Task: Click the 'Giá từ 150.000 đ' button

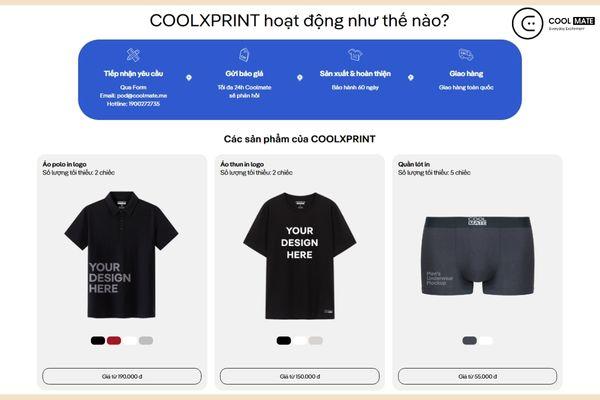Action: (x=300, y=376)
